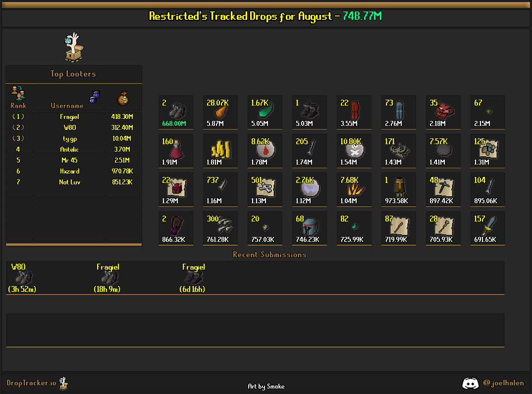Click the 'Top Looters' heading
This screenshot has width=532, height=394.
pyautogui.click(x=73, y=74)
